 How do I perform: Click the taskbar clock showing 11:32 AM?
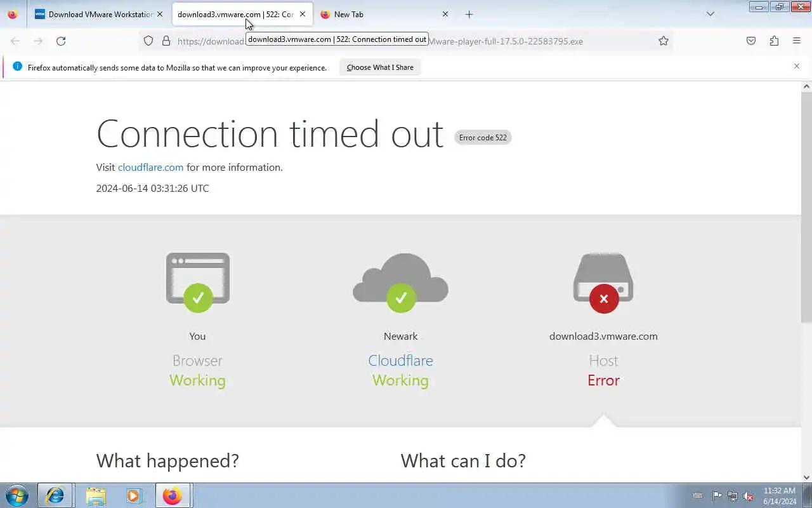coord(780,496)
